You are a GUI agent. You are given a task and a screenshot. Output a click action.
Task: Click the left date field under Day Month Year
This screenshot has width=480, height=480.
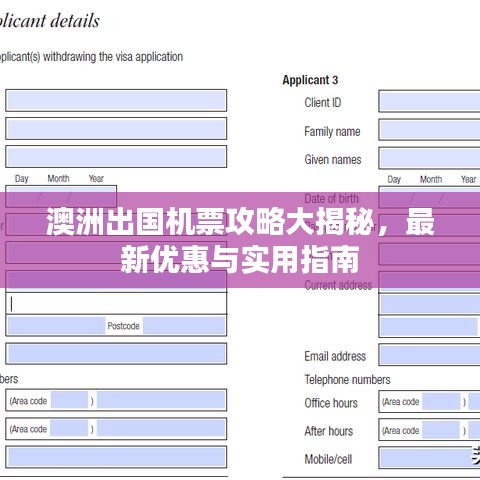(61, 197)
